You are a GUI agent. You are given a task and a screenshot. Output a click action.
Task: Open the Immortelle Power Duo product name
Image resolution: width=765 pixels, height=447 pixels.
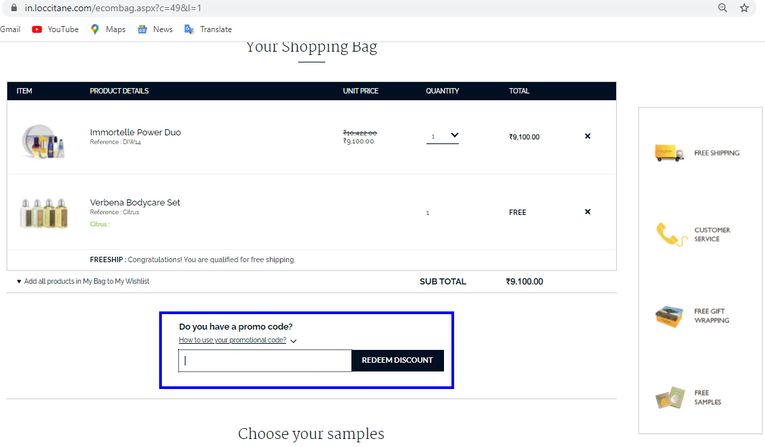click(135, 132)
